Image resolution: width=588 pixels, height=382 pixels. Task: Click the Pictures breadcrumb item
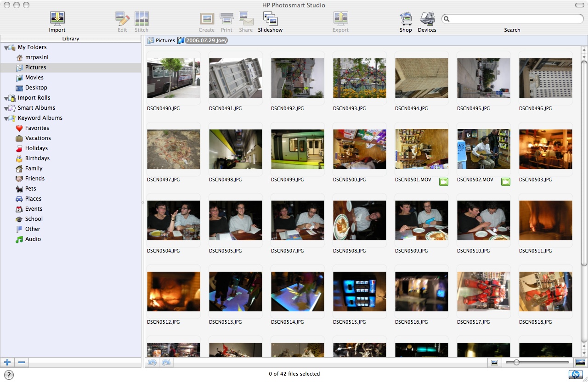pyautogui.click(x=165, y=40)
